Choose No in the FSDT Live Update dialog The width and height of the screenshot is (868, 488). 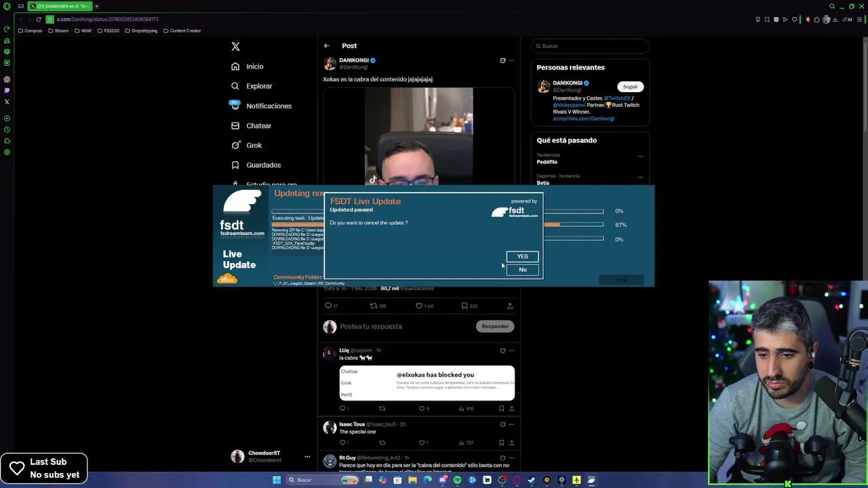[x=522, y=270]
